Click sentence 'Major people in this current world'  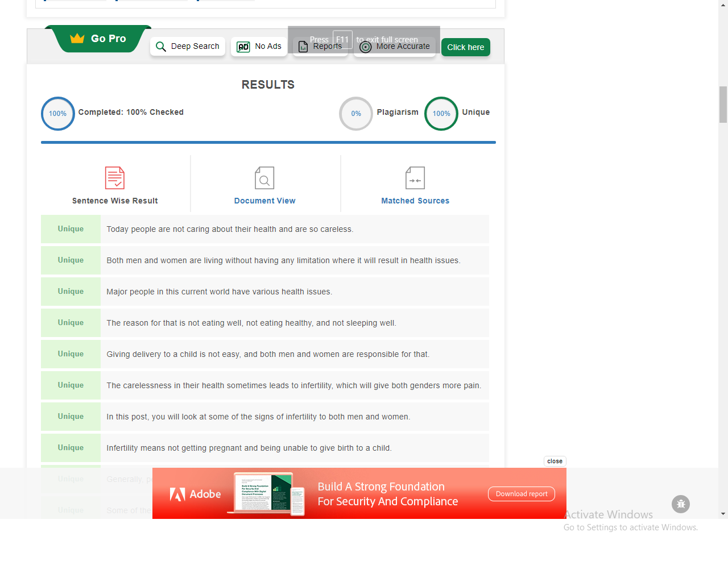[x=219, y=292]
